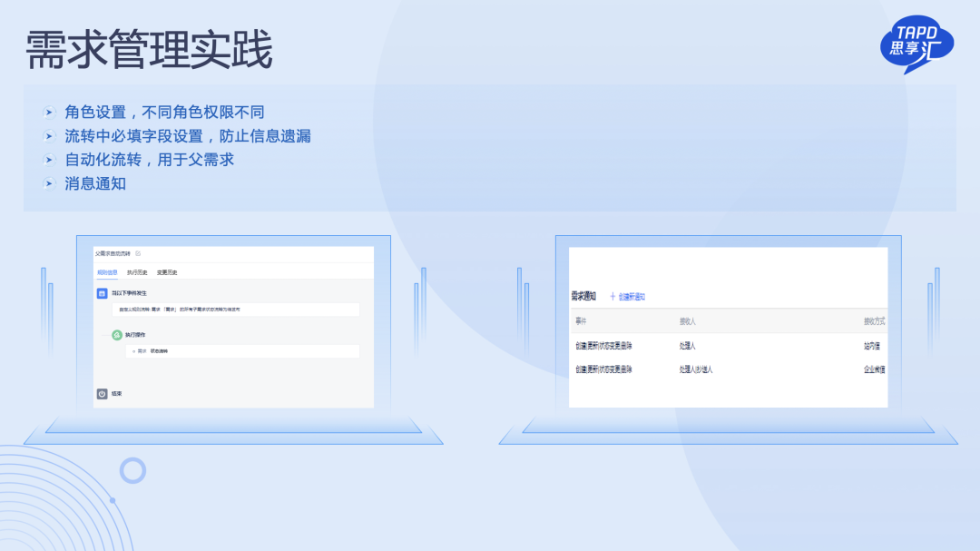This screenshot has height=551, width=980.
Task: Click the 事件 column header
Action: click(582, 321)
